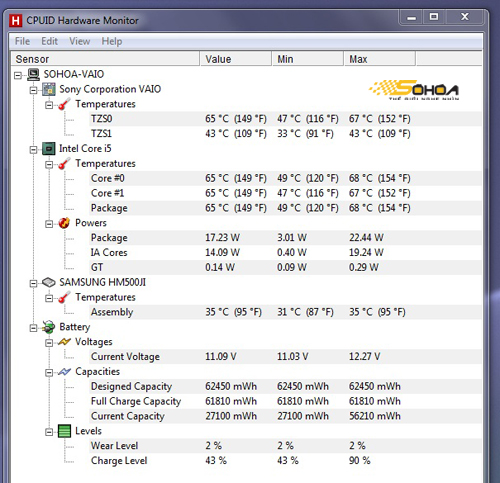Open the Help menu
Viewport: 500px width, 483px height.
pos(112,41)
